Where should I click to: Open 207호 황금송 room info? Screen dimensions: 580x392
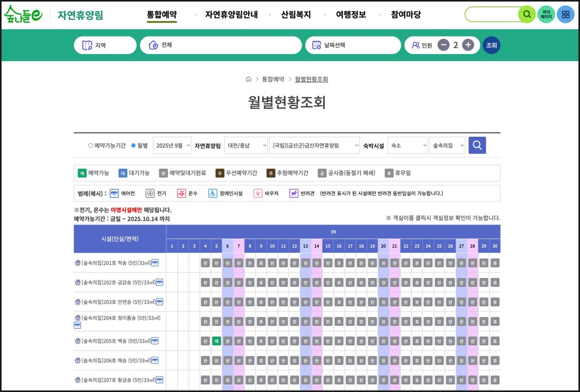click(118, 380)
